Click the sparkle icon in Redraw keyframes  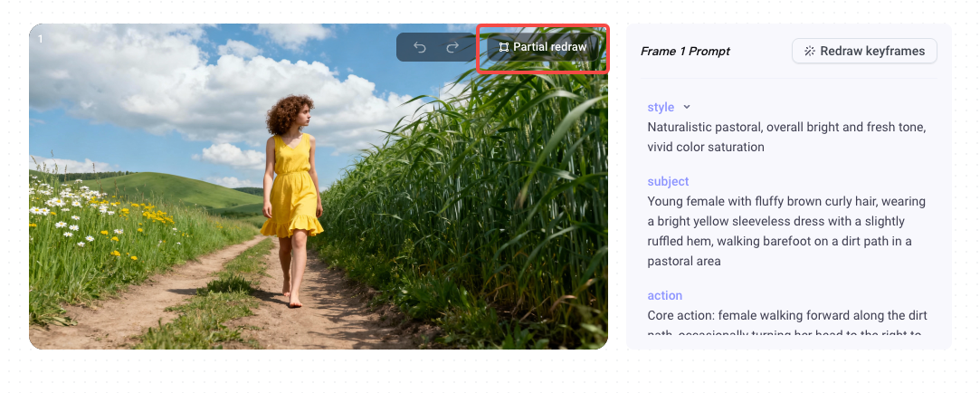pos(809,52)
